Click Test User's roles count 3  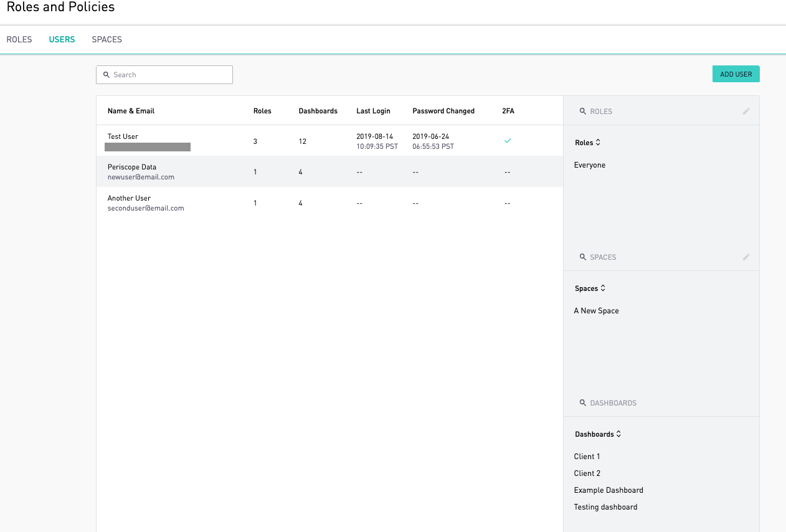pyautogui.click(x=255, y=141)
